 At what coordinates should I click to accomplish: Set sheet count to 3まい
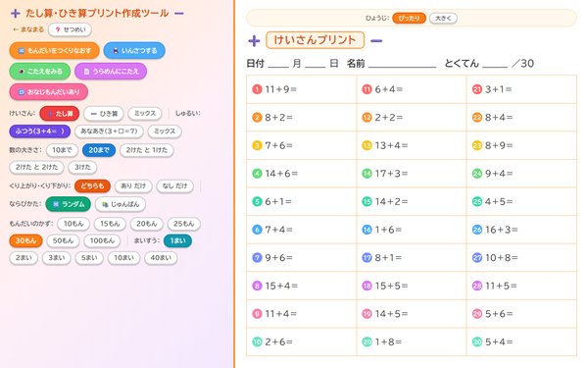(x=56, y=258)
